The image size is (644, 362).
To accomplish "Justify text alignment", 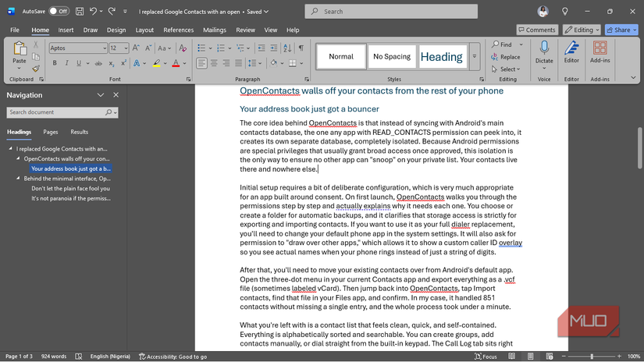I will pos(239,63).
